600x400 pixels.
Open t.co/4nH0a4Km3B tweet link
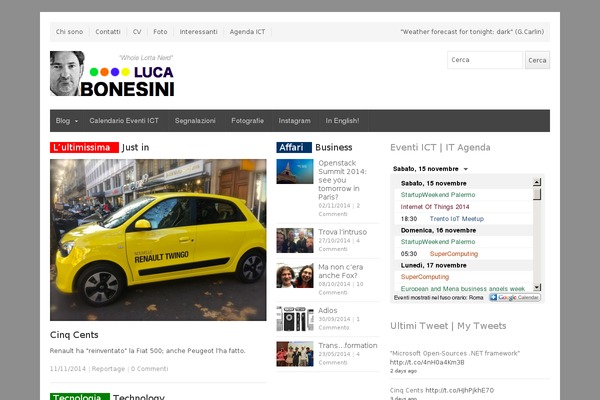[x=427, y=362]
